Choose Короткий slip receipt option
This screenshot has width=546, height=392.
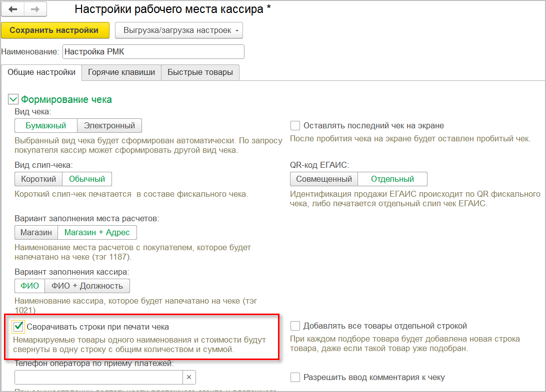click(38, 179)
